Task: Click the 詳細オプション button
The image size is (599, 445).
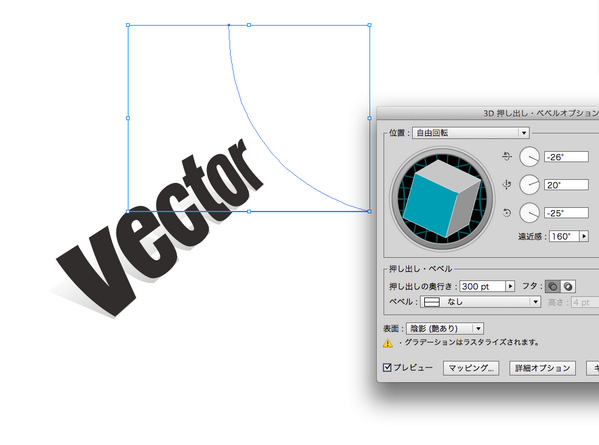Action: point(542,368)
